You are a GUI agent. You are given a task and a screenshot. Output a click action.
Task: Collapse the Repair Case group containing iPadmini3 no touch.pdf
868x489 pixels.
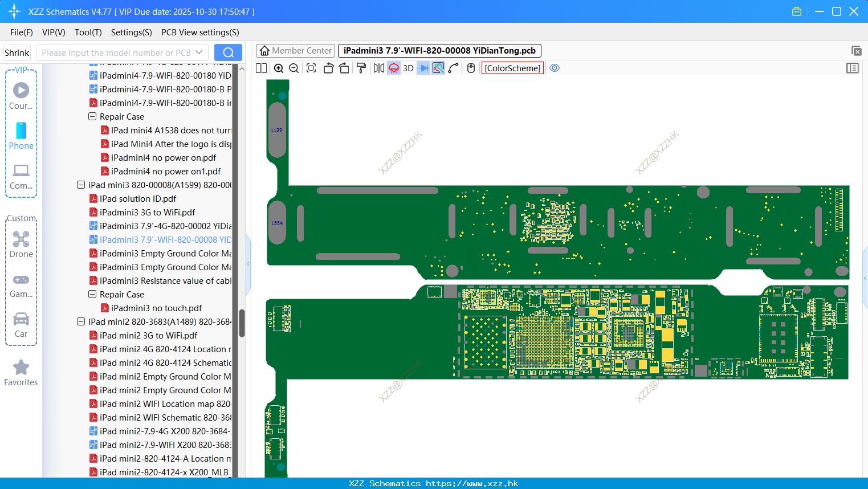point(92,294)
